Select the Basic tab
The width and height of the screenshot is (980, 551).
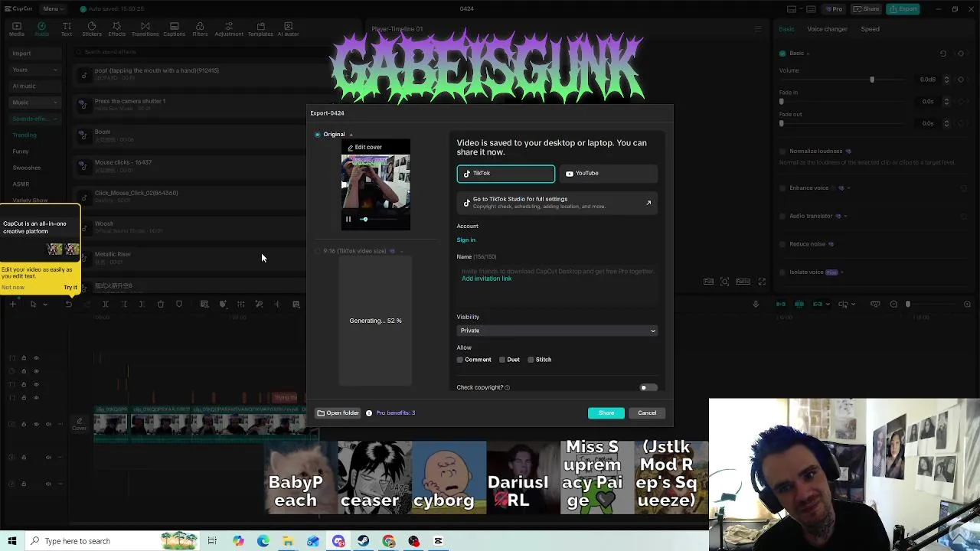786,29
